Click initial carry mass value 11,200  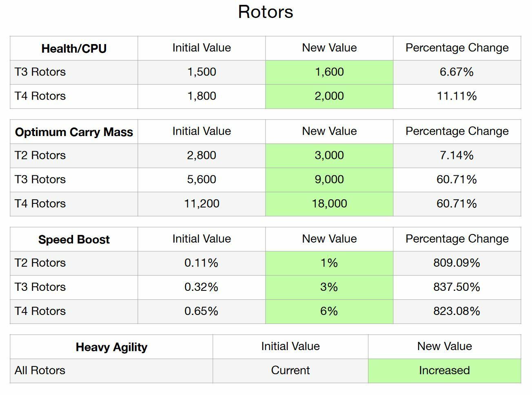point(202,204)
